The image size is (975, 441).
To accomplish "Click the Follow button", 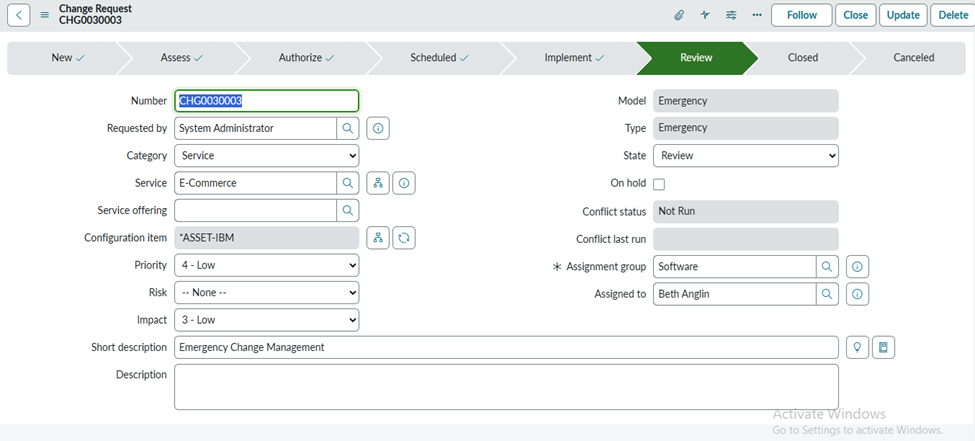I will tap(801, 15).
